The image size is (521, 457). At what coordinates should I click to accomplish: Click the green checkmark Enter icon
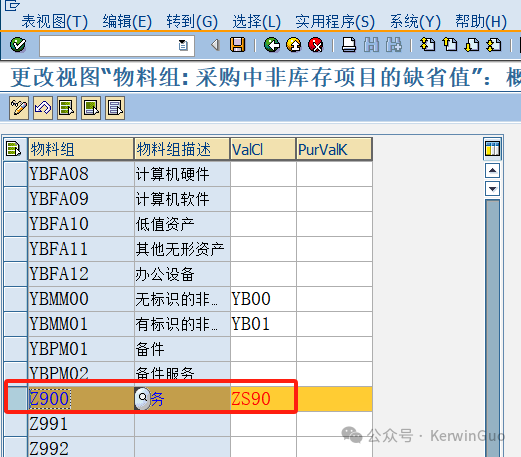click(x=18, y=45)
